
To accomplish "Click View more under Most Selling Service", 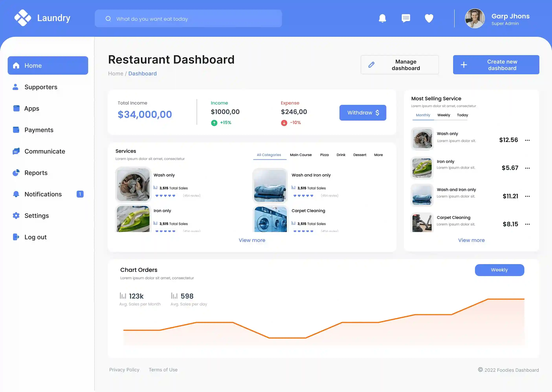I will pos(471,240).
